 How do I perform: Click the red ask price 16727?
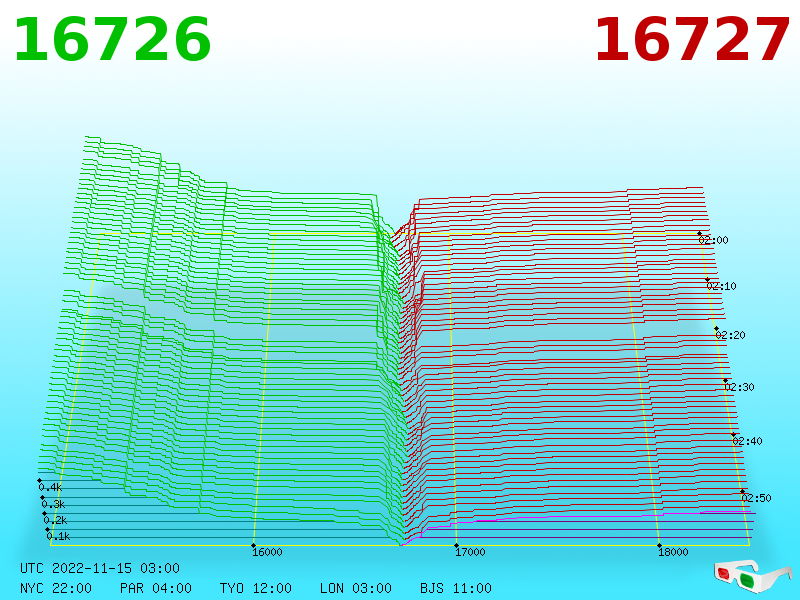point(692,40)
